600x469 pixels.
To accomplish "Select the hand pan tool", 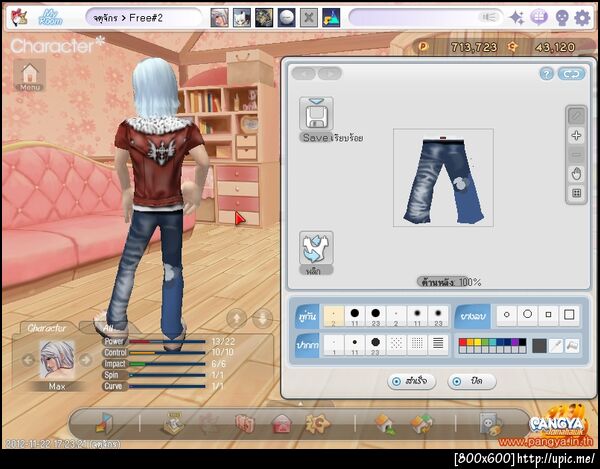I will (576, 174).
